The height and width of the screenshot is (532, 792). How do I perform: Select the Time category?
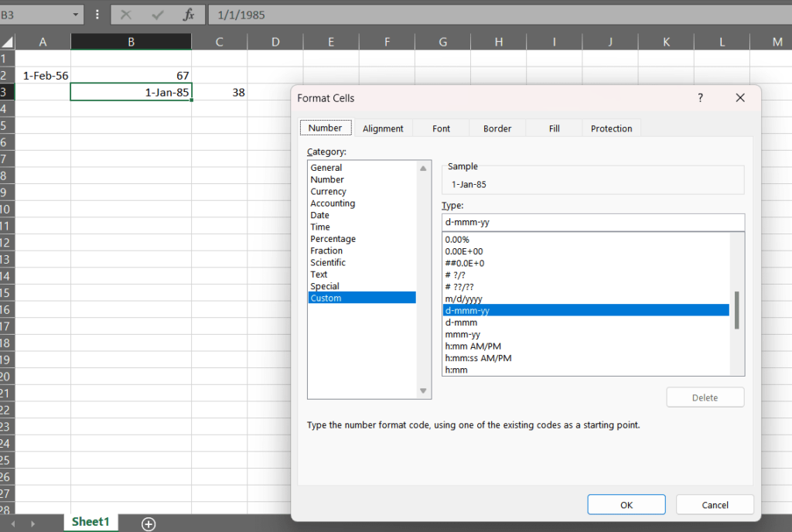362,227
